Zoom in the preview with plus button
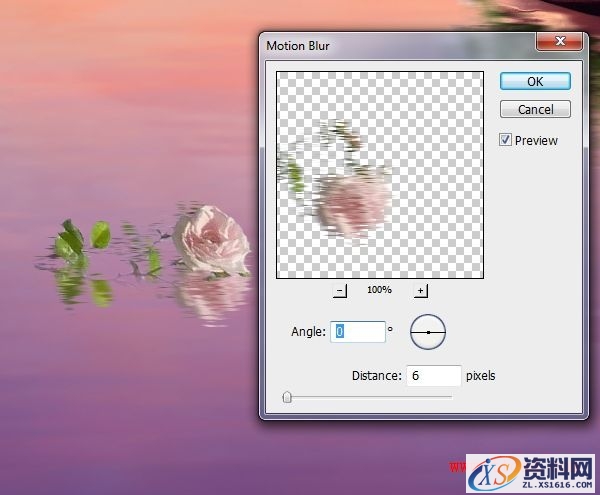The height and width of the screenshot is (495, 600). (420, 290)
